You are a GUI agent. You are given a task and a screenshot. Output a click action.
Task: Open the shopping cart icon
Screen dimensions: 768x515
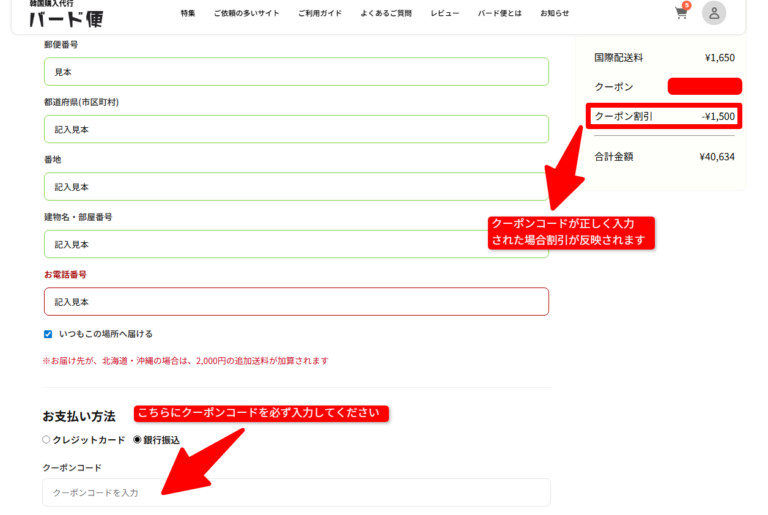pos(681,14)
